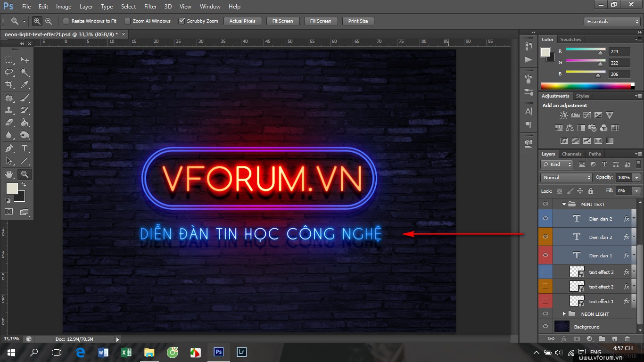644x362 pixels.
Task: Select the Clone Stamp tool
Action: tap(9, 111)
